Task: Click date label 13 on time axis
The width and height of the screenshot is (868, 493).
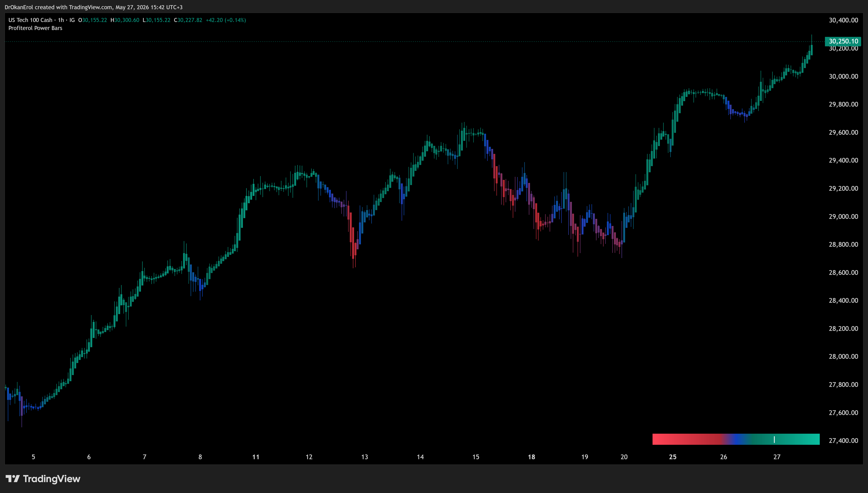Action: (364, 457)
